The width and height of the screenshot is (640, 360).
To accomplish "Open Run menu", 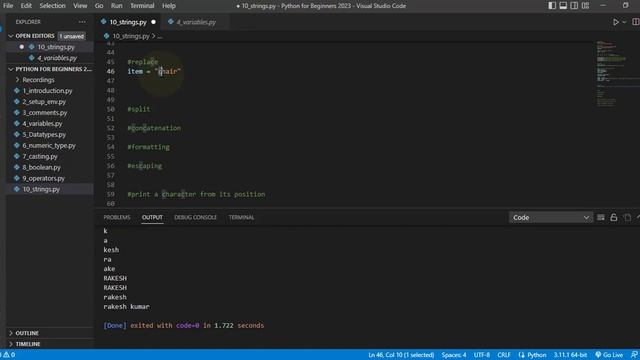I will (x=116, y=6).
